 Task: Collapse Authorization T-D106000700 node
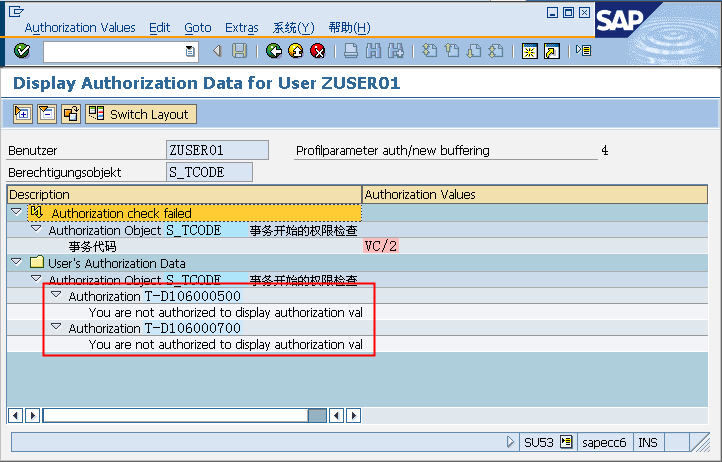(56, 327)
